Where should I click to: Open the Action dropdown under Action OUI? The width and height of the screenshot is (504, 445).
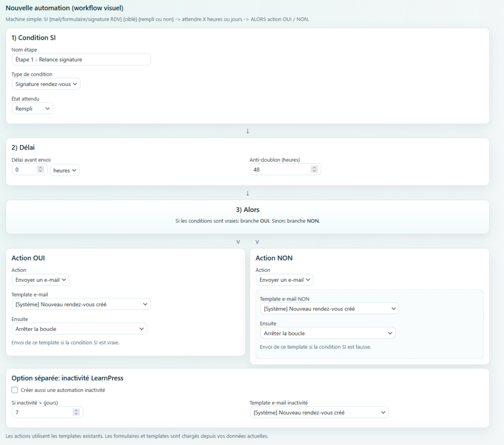pyautogui.click(x=40, y=280)
